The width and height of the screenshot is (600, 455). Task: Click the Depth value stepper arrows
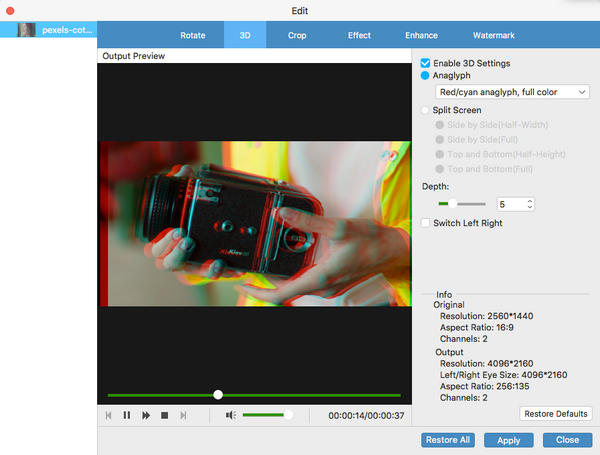(x=530, y=204)
